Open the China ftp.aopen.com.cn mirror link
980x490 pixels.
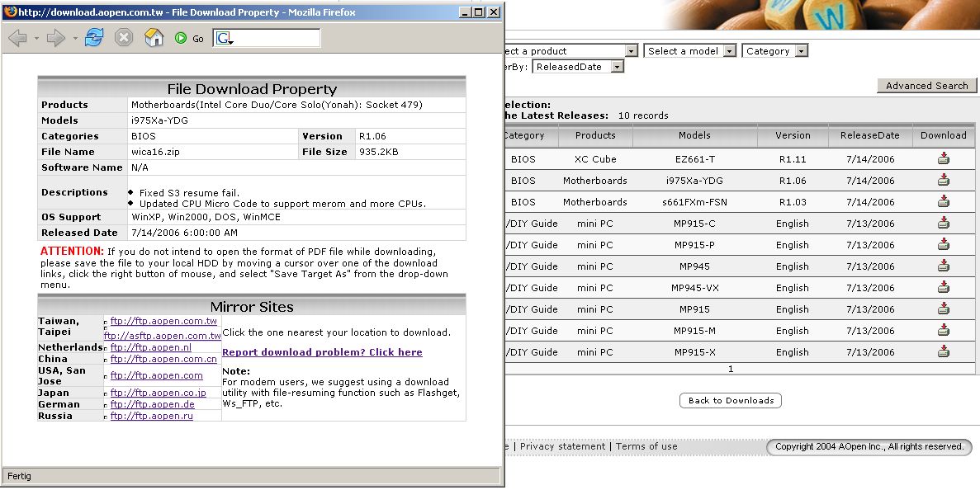[x=163, y=359]
